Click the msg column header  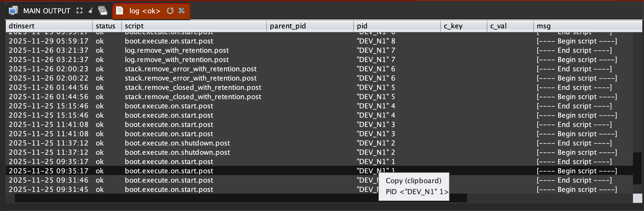587,26
